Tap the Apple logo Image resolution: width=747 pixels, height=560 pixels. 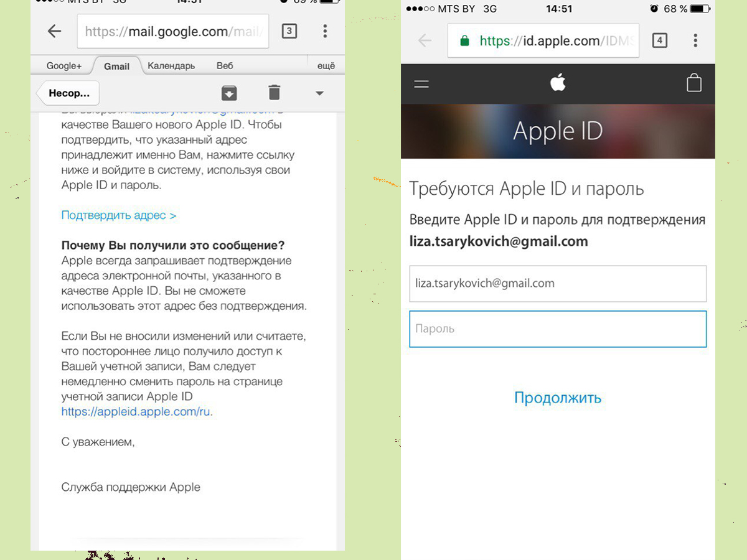point(558,82)
